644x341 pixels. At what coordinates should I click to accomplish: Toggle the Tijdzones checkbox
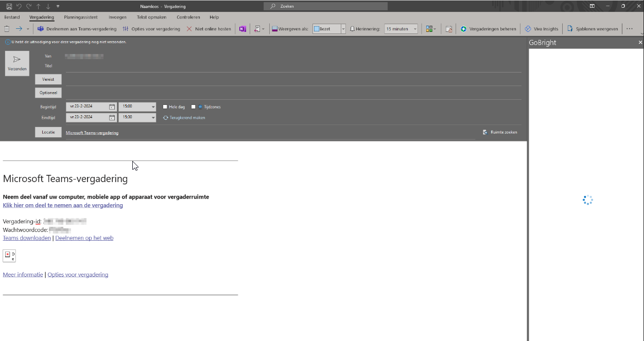(194, 107)
